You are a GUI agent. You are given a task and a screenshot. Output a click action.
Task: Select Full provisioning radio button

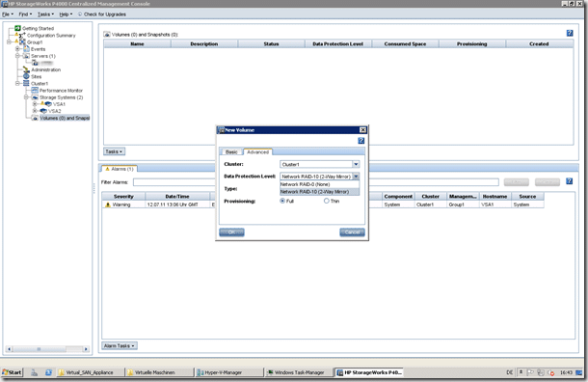coord(282,202)
